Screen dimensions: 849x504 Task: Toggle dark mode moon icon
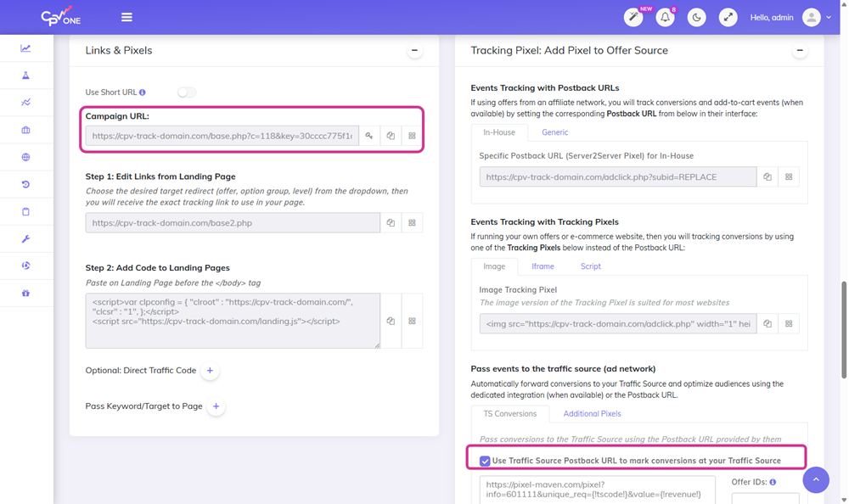coord(696,18)
